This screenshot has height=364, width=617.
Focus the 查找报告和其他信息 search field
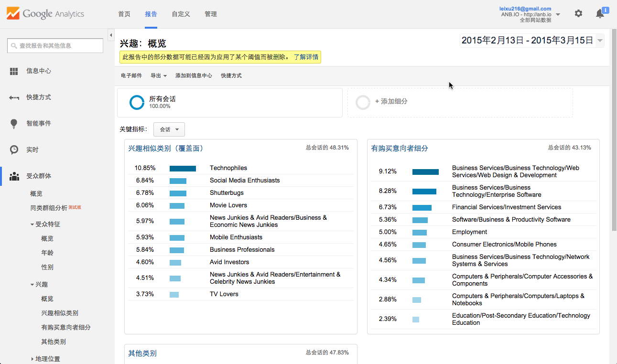point(55,46)
